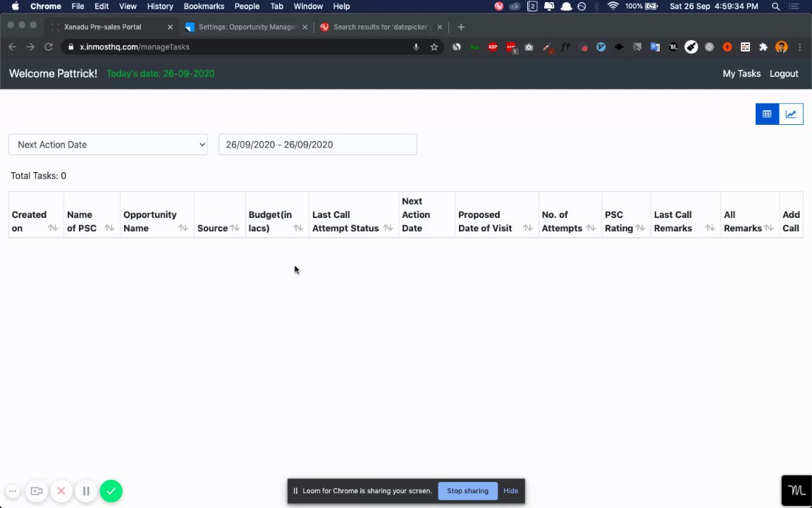
Task: Sort by Opportunity Name column
Action: 183,228
